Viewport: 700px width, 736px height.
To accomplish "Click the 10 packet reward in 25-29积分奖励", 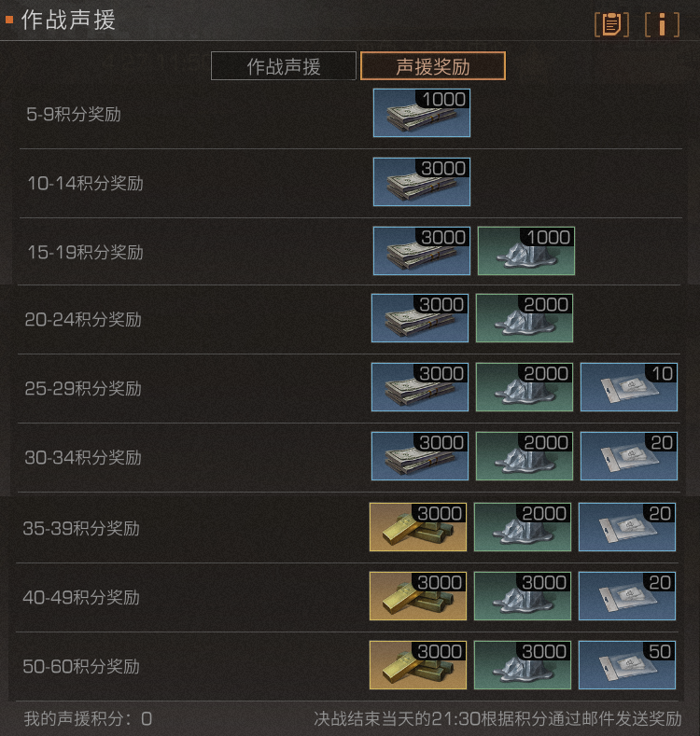I will pyautogui.click(x=629, y=387).
